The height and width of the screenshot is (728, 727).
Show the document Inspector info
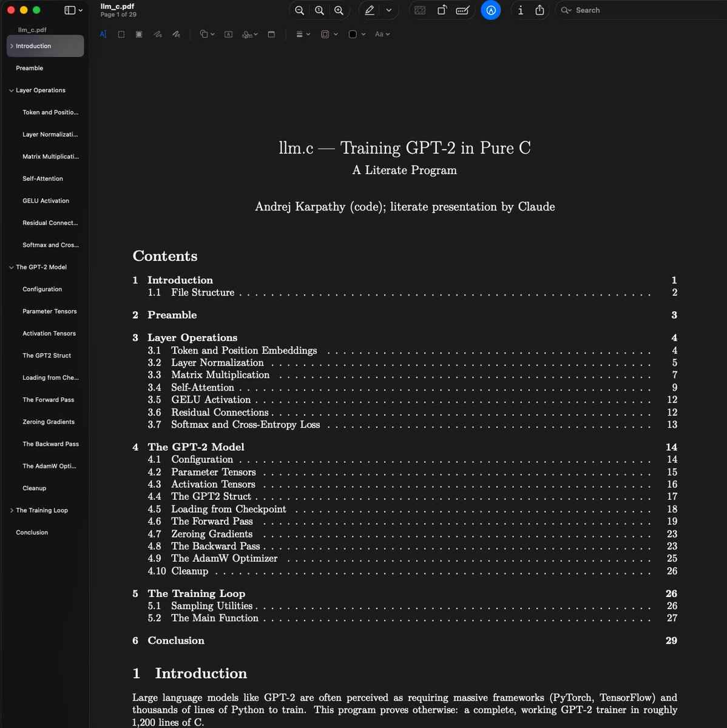pyautogui.click(x=520, y=10)
